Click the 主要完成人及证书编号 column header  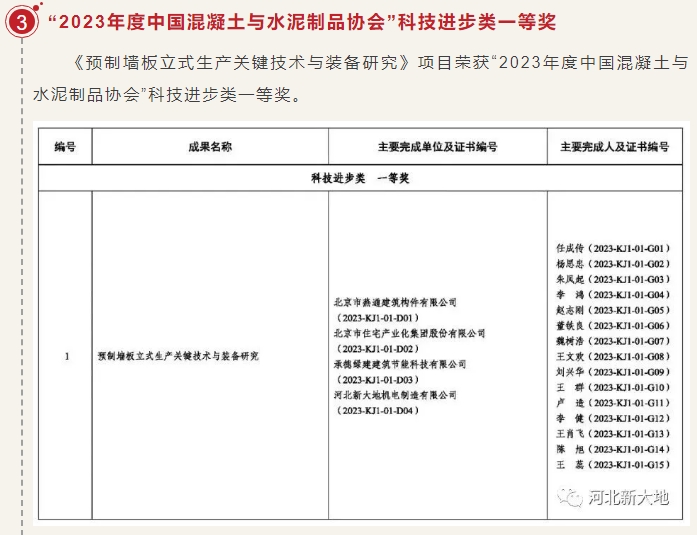(615, 147)
